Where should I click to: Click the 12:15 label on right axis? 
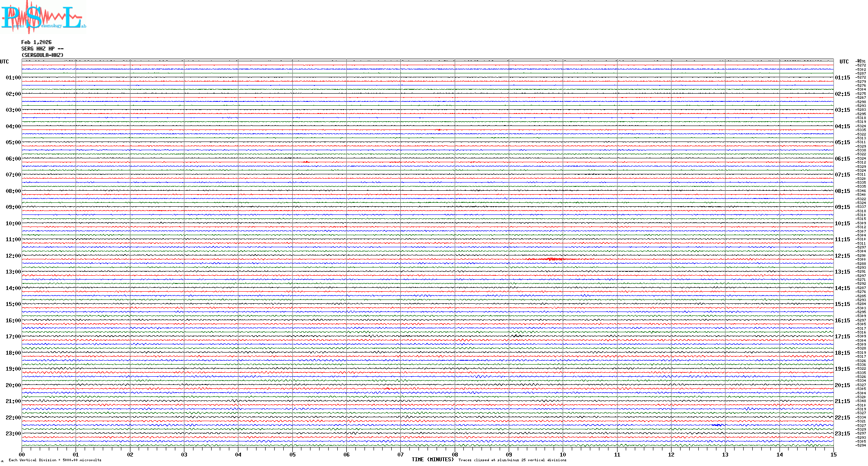tap(842, 256)
